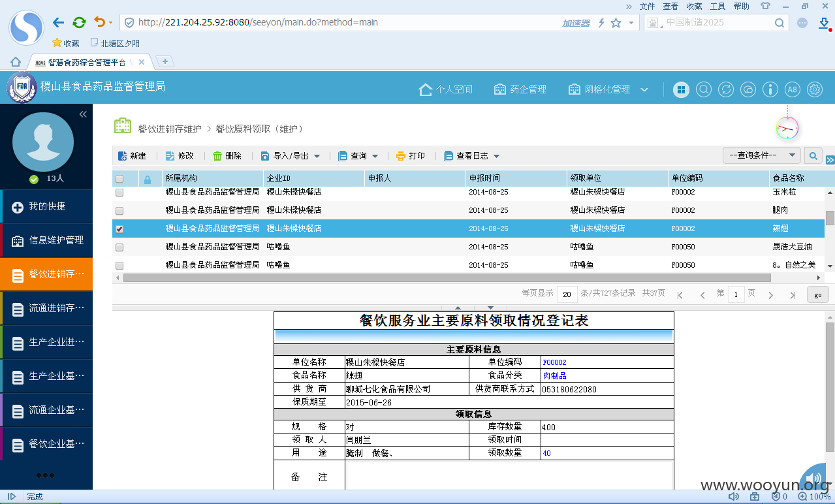Screen dimensions: 835x504
Task: Click the records-per-page input field
Action: click(567, 294)
